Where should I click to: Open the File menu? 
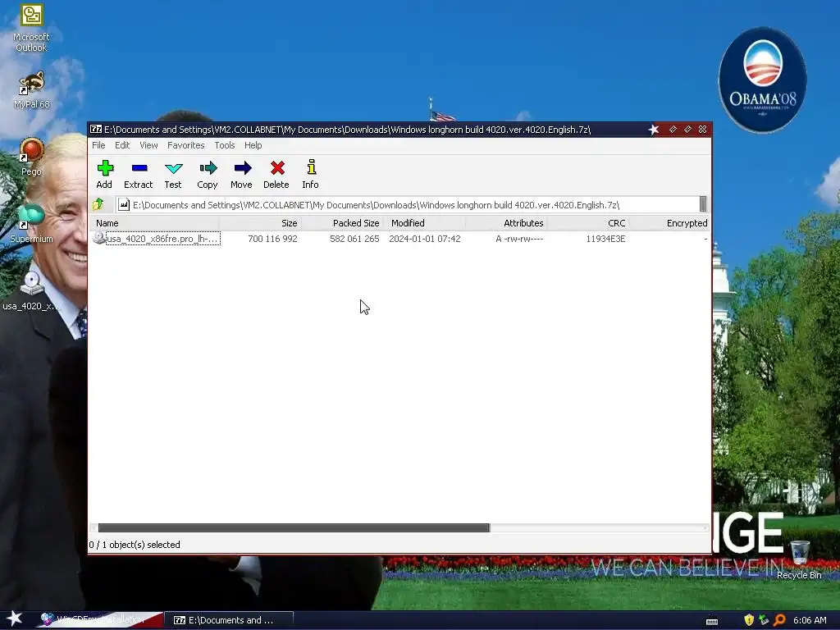[98, 145]
